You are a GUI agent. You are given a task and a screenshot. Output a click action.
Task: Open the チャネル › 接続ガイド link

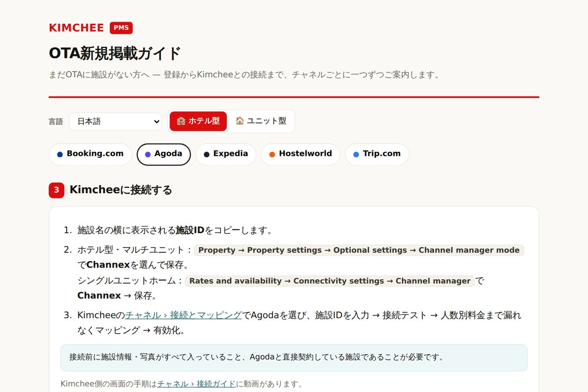click(x=196, y=384)
